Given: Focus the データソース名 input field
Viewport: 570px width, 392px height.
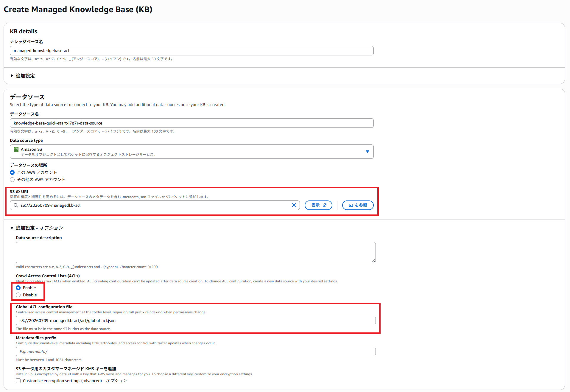Looking at the screenshot, I should pos(192,123).
